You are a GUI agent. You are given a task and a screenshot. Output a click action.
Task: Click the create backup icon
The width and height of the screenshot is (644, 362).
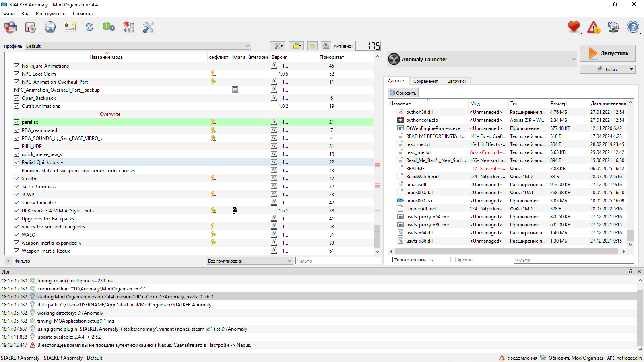pyautogui.click(x=326, y=46)
